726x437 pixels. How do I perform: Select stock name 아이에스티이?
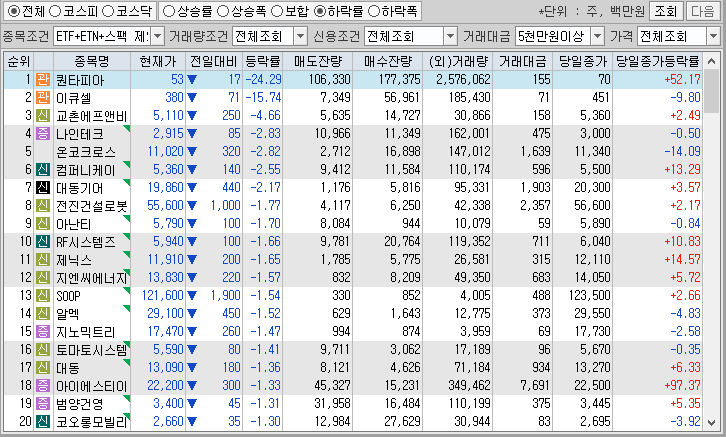coord(91,386)
